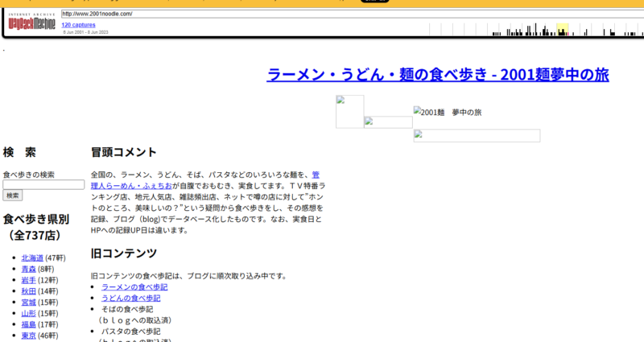Click the small broken image beside tall one
Image resolution: width=644 pixels, height=342 pixels.
(x=388, y=122)
